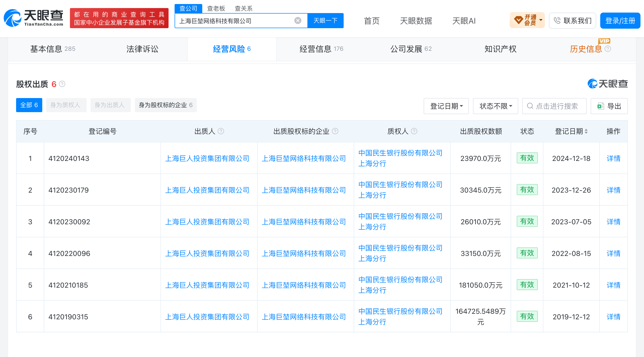Open 天眼数据 in navigation
The image size is (644, 357).
coord(416,21)
